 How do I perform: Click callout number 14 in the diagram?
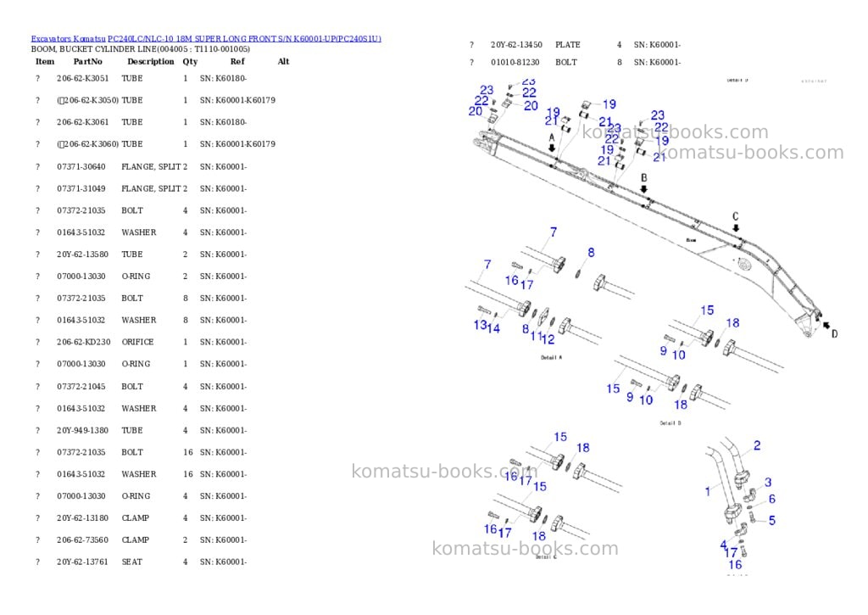(x=493, y=328)
